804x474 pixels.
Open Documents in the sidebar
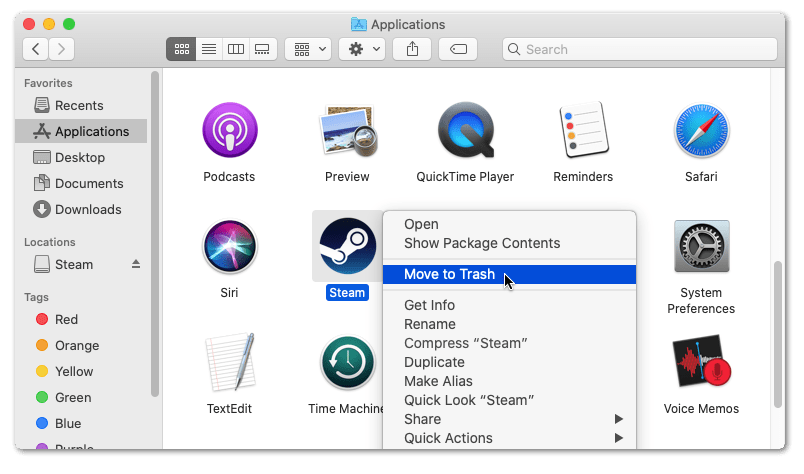(x=81, y=184)
